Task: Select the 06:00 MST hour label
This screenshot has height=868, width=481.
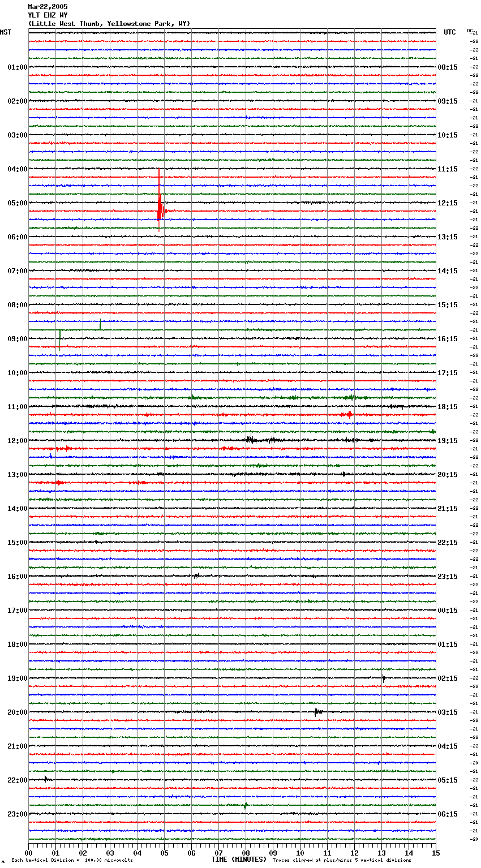Action: tap(18, 237)
